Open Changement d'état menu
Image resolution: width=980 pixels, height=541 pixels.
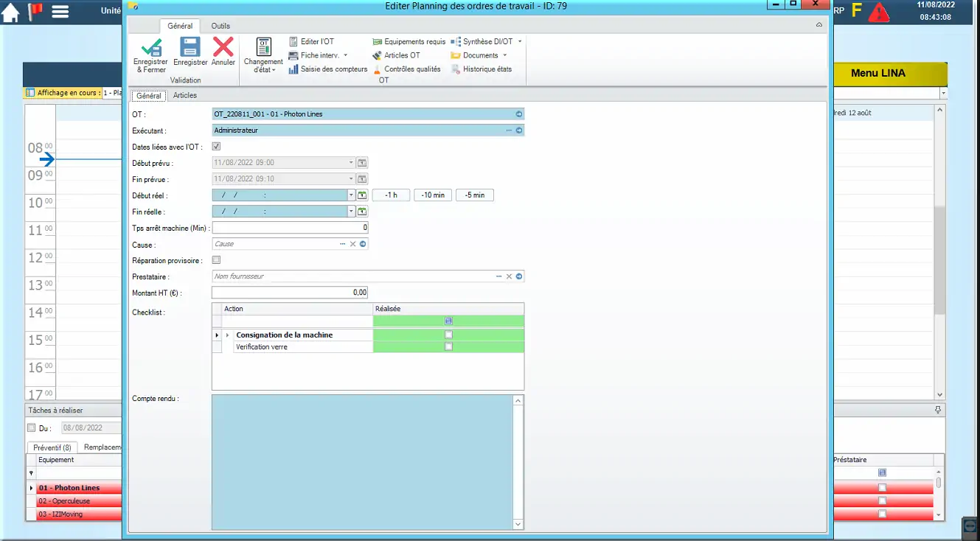point(263,55)
